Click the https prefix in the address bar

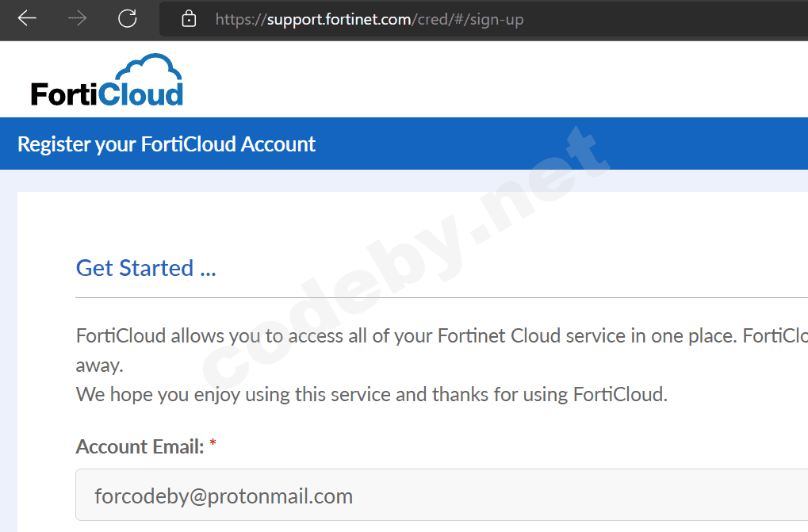238,19
